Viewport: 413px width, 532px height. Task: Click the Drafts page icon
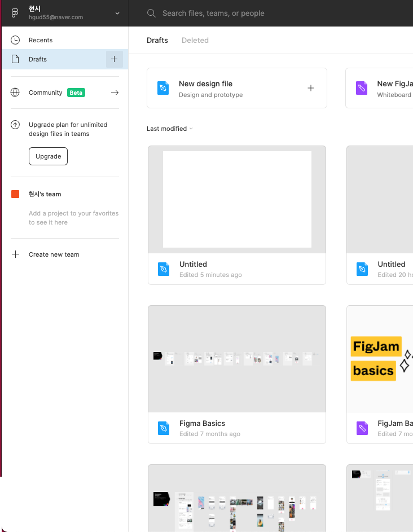(15, 59)
